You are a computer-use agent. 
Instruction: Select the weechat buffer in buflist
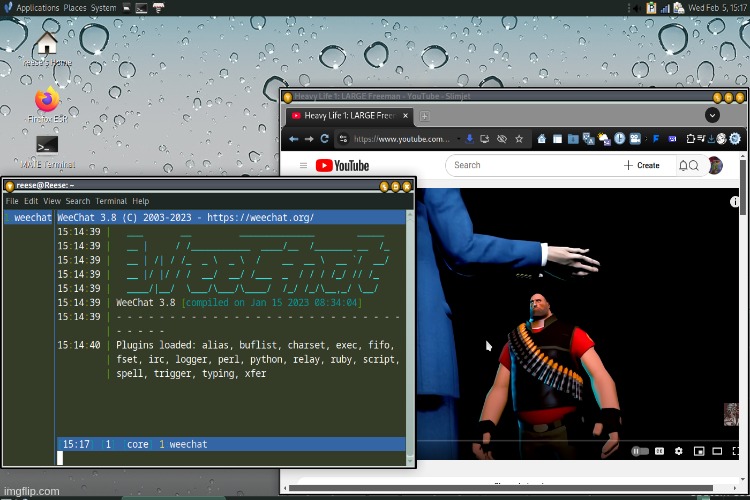(x=28, y=218)
